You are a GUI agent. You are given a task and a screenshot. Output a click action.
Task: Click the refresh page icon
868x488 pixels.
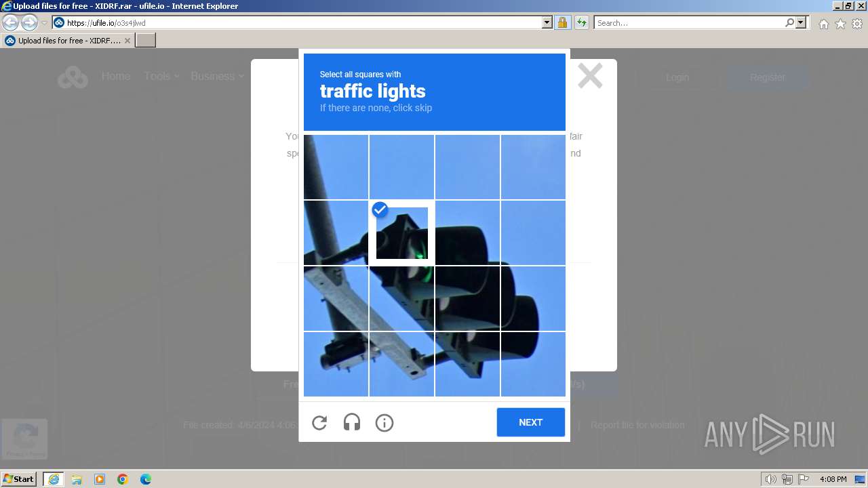click(x=582, y=22)
